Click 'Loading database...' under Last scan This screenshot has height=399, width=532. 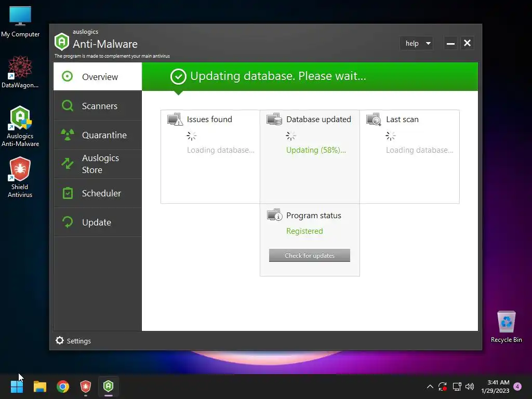tap(420, 150)
